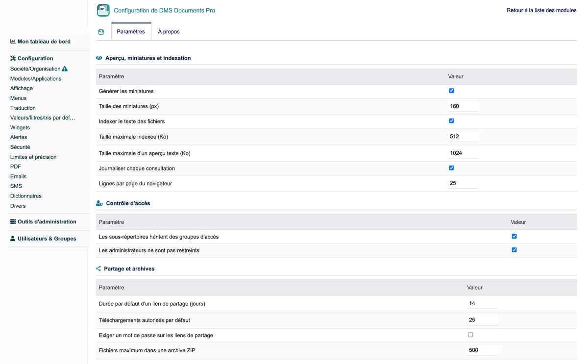Click the chart icon of Mon tableau de bord

[x=13, y=42]
